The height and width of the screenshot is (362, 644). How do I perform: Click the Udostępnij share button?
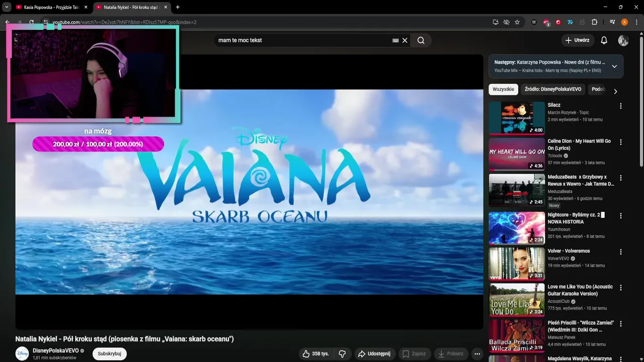(x=375, y=354)
